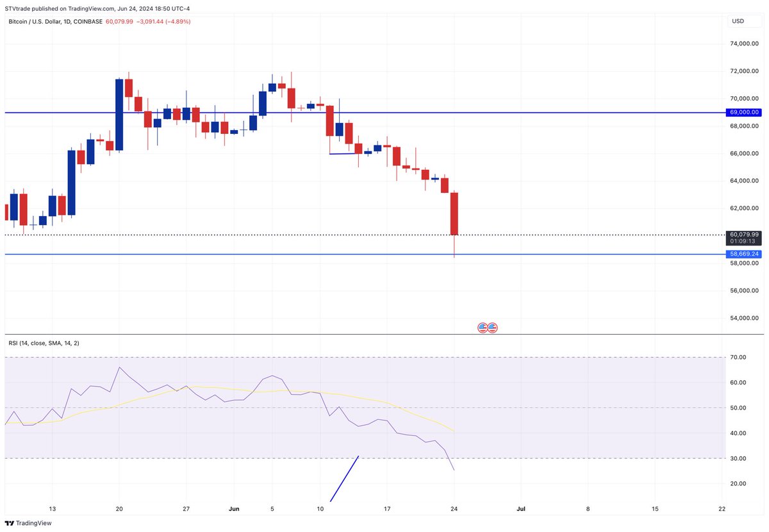Click the current price label 60,079.99 on axis
Viewport: 769px width, 532px height.
(x=744, y=235)
